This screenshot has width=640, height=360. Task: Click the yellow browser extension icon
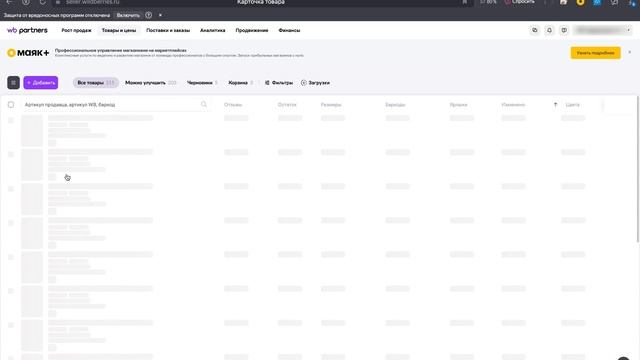(580, 2)
